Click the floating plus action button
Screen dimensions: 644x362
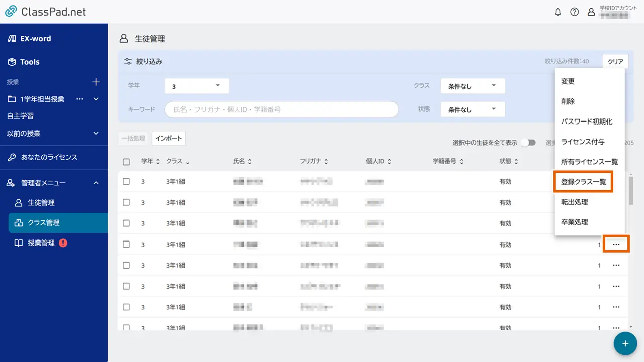click(625, 343)
